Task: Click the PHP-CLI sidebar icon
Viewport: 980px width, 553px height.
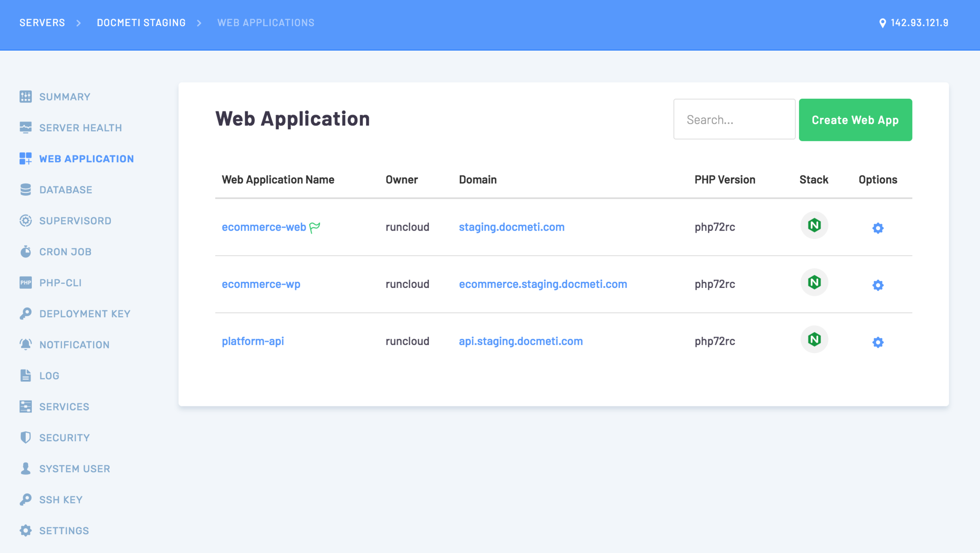Action: 25,283
